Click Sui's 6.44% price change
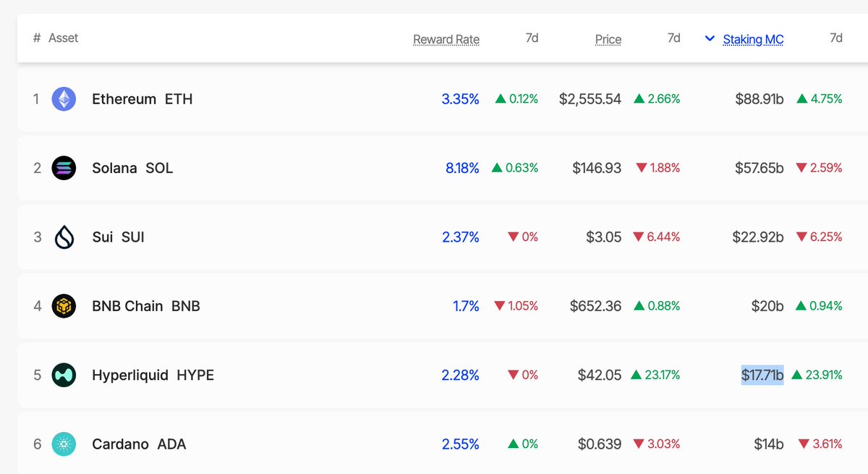Screen dimensions: 868x474 [x=657, y=237]
